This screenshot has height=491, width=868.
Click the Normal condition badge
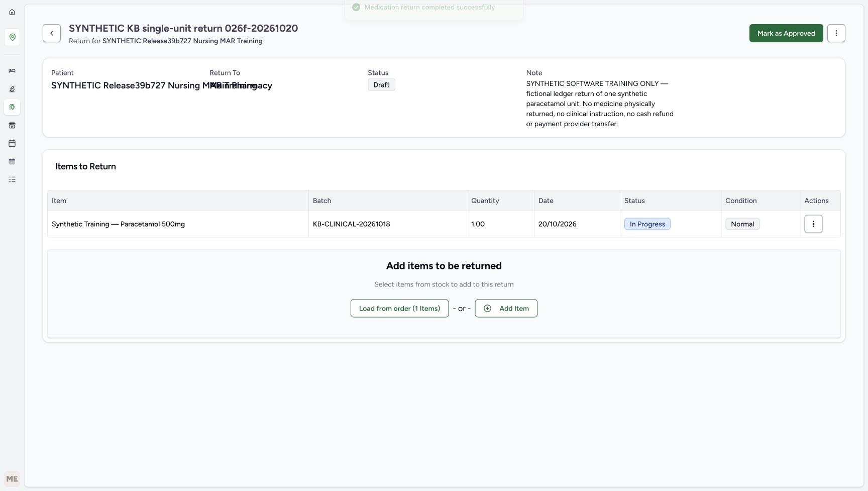tap(742, 224)
